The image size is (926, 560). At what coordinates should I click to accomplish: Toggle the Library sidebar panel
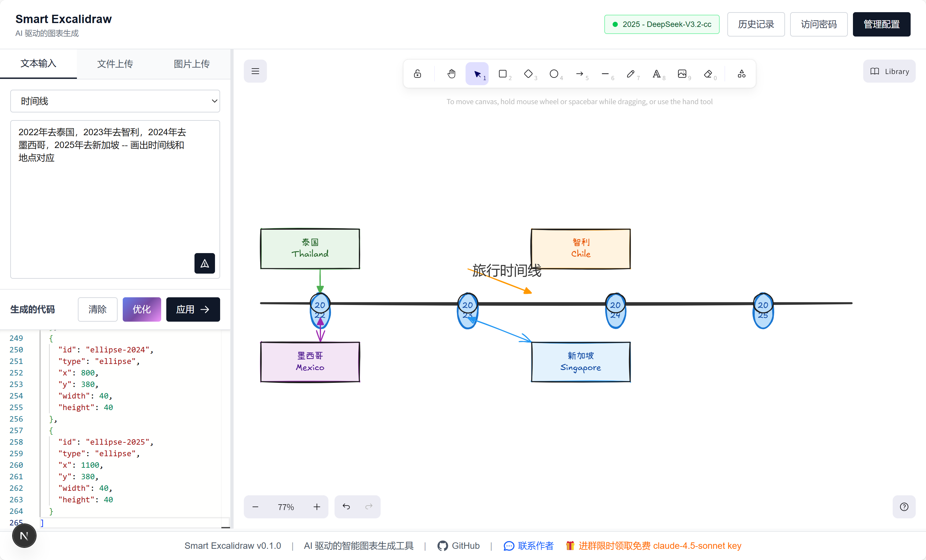[889, 71]
